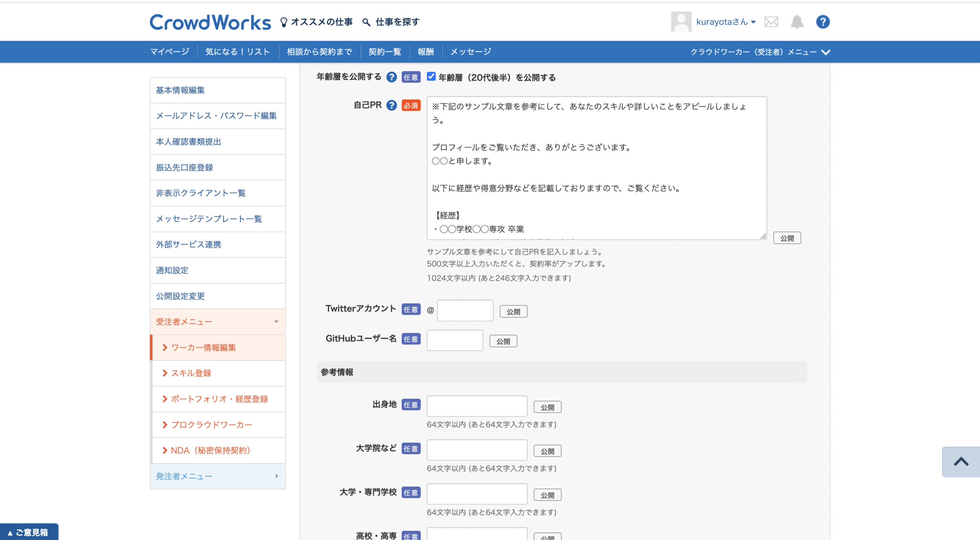The height and width of the screenshot is (540, 980).
Task: Click the notification bell icon
Action: tap(797, 22)
